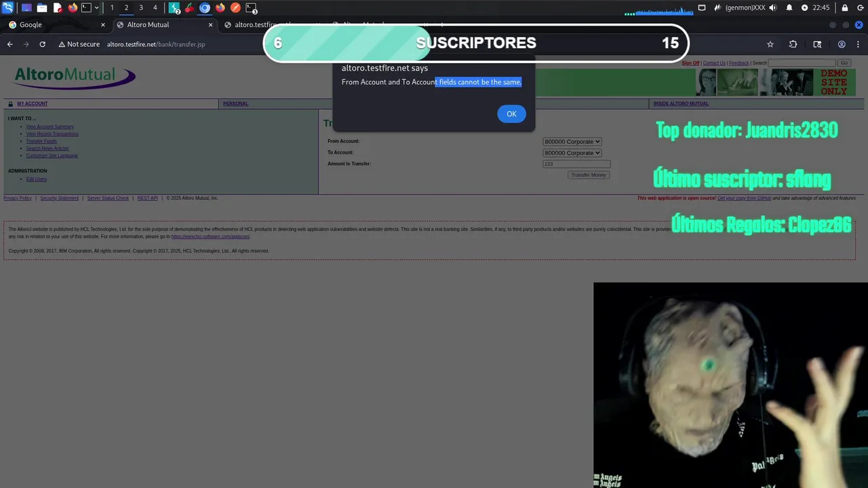Open the PERSONAL tab
This screenshot has width=868, height=488.
tap(236, 104)
